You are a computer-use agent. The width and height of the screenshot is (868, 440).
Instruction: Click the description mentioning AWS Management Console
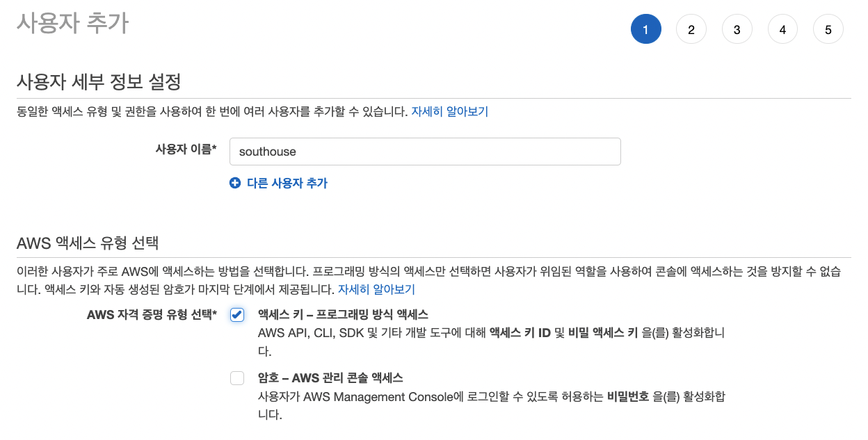(x=492, y=406)
